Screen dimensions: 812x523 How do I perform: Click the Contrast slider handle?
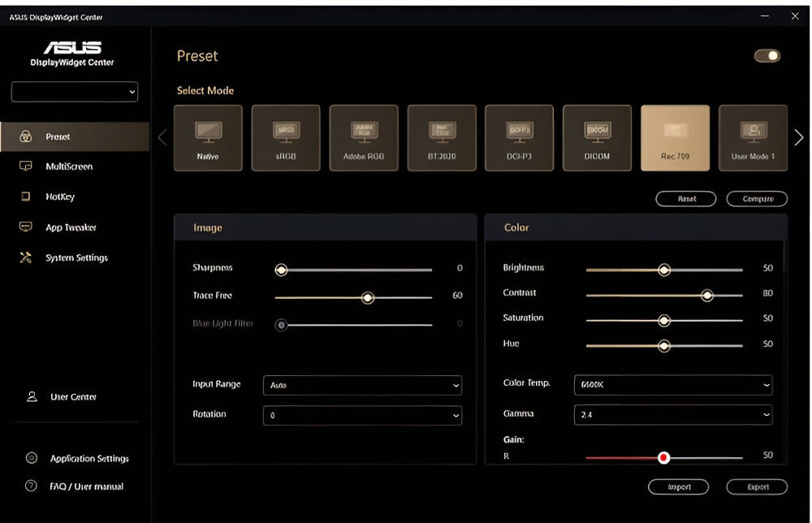tap(707, 296)
